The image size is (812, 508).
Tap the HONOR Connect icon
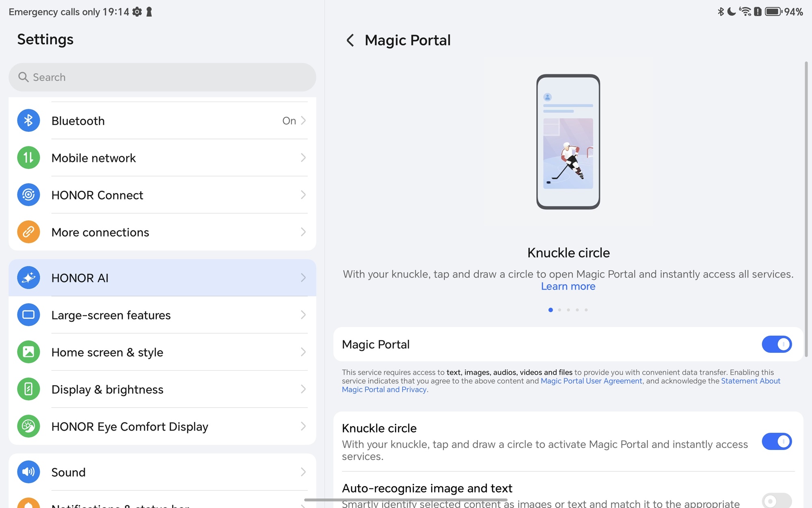coord(28,195)
